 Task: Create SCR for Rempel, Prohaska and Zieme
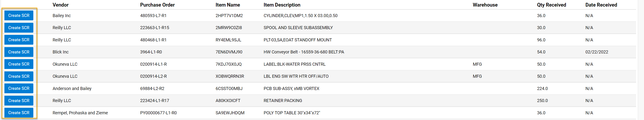pyautogui.click(x=19, y=113)
